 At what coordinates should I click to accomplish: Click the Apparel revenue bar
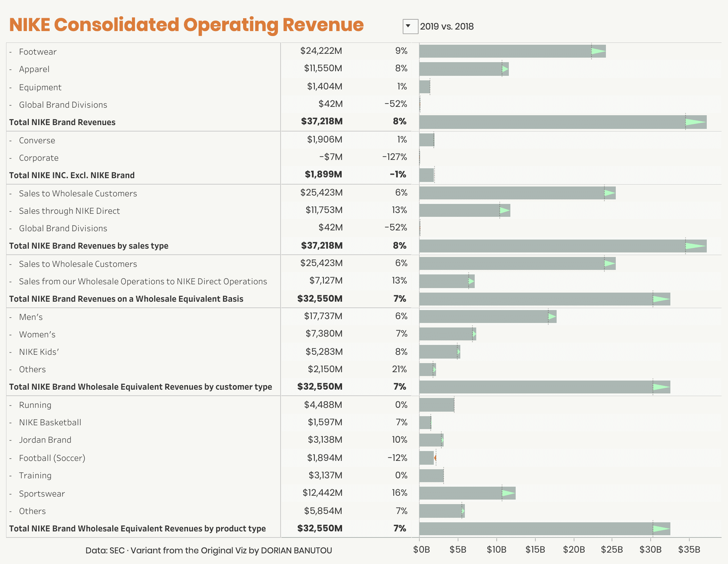(x=464, y=69)
